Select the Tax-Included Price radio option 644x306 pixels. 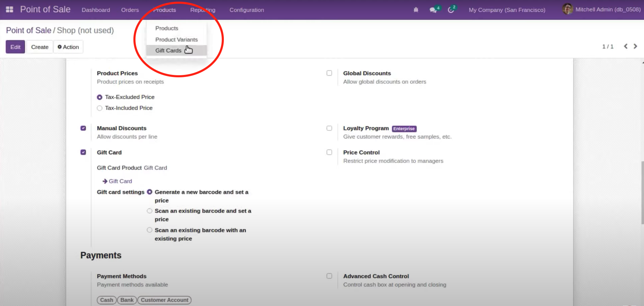99,108
